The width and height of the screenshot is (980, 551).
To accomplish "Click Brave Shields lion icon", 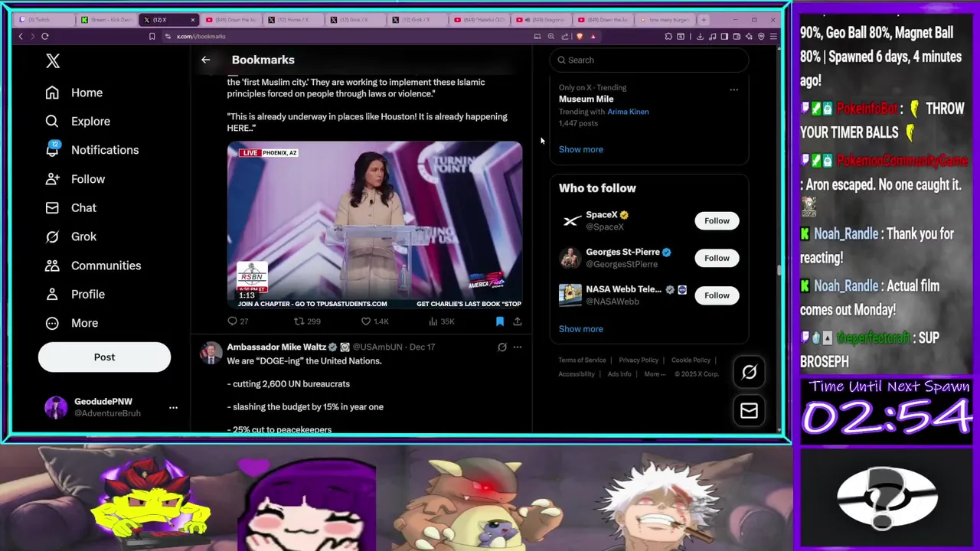I will coord(580,36).
